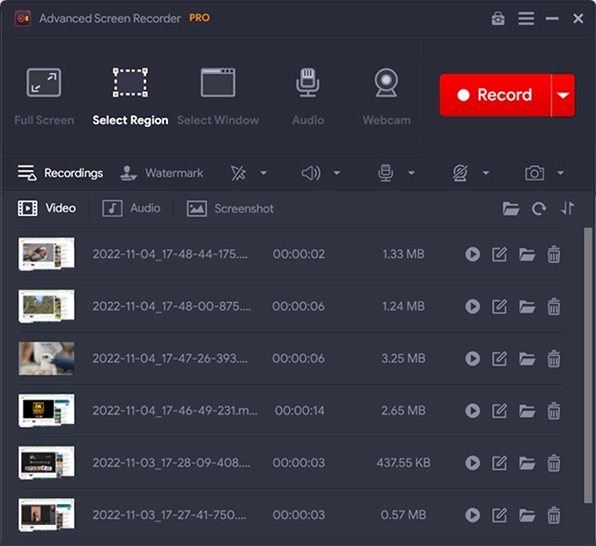The height and width of the screenshot is (546, 596).
Task: Toggle the disabled webcam overlay icon
Action: (x=460, y=173)
